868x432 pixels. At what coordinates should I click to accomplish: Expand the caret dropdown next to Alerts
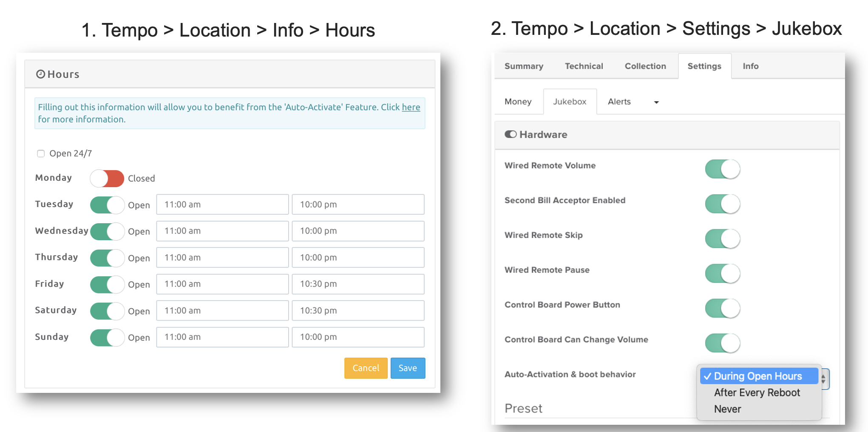[656, 102]
